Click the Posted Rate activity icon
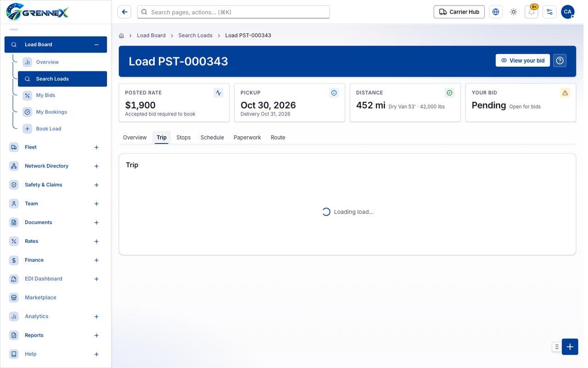This screenshot has width=588, height=368. (x=219, y=93)
